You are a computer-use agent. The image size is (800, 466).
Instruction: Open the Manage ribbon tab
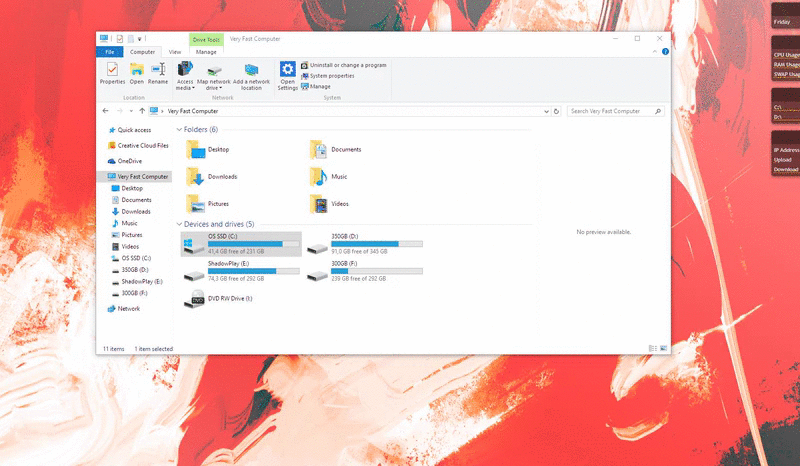(206, 52)
